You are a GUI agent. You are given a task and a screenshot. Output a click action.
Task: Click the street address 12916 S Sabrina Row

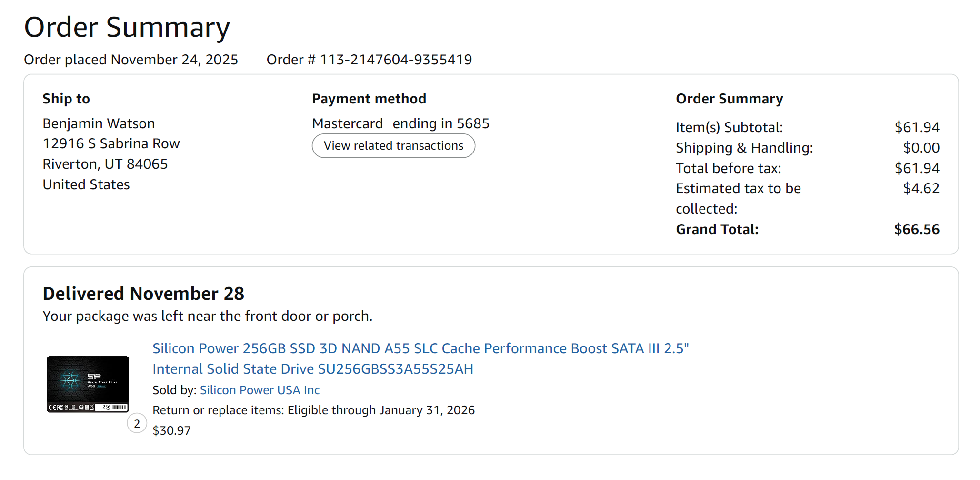pos(111,143)
